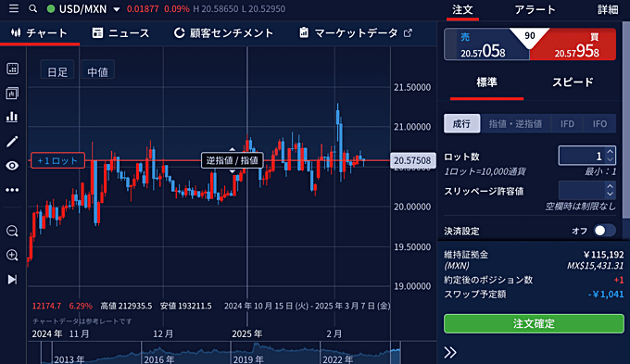630x364 pixels.
Task: Choose the IFO order type
Action: 599,124
